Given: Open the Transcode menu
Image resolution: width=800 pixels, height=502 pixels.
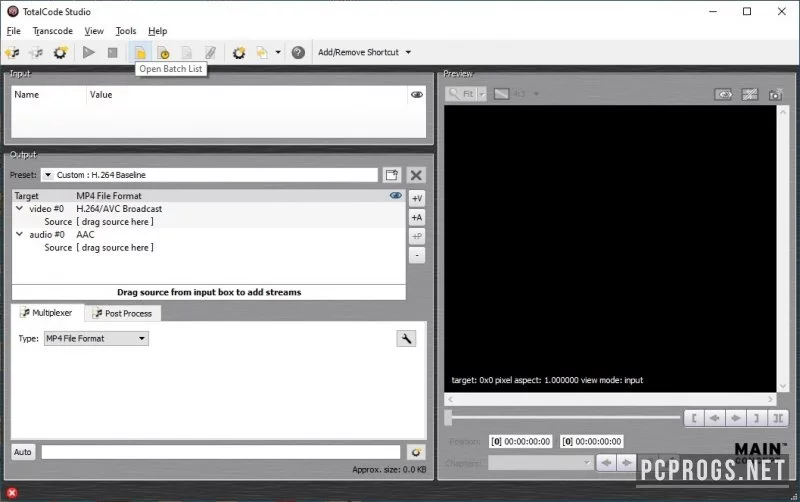Looking at the screenshot, I should [53, 31].
